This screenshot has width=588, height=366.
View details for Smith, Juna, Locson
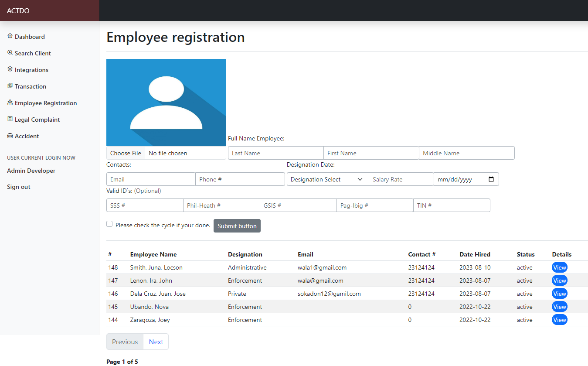click(x=559, y=267)
